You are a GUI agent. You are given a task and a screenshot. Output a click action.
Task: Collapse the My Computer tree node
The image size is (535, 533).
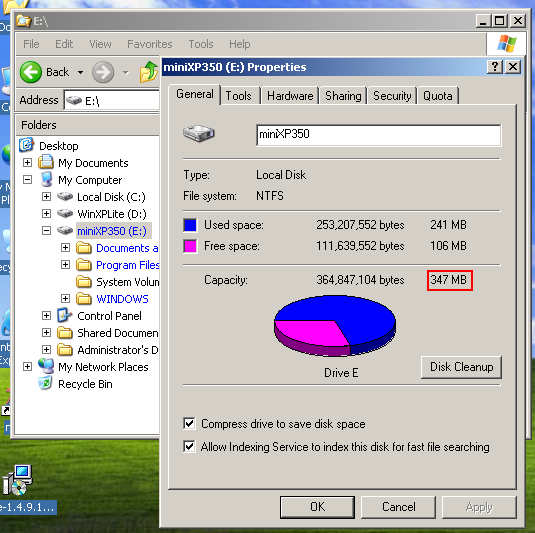(x=27, y=179)
